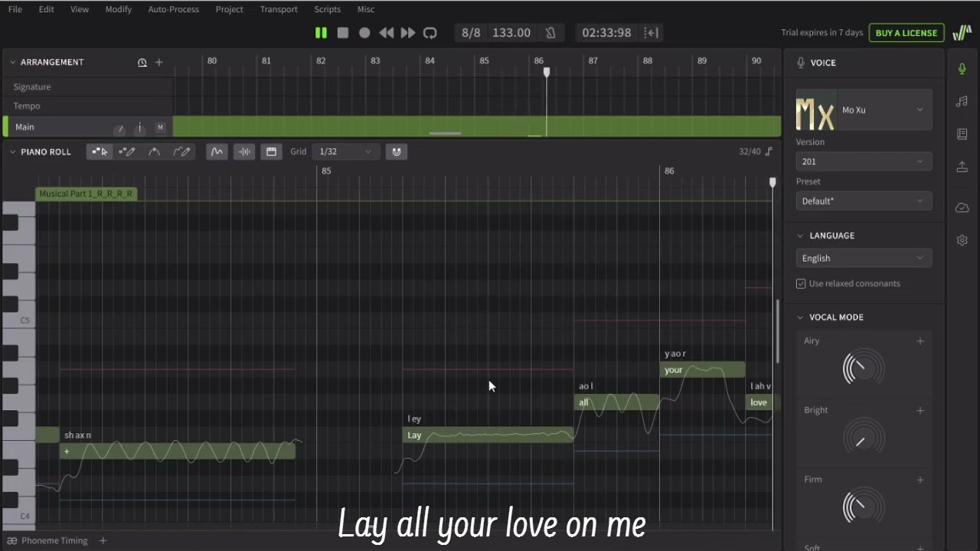Click the 133.00 tempo value
Screen dimensions: 980x551
pos(511,33)
